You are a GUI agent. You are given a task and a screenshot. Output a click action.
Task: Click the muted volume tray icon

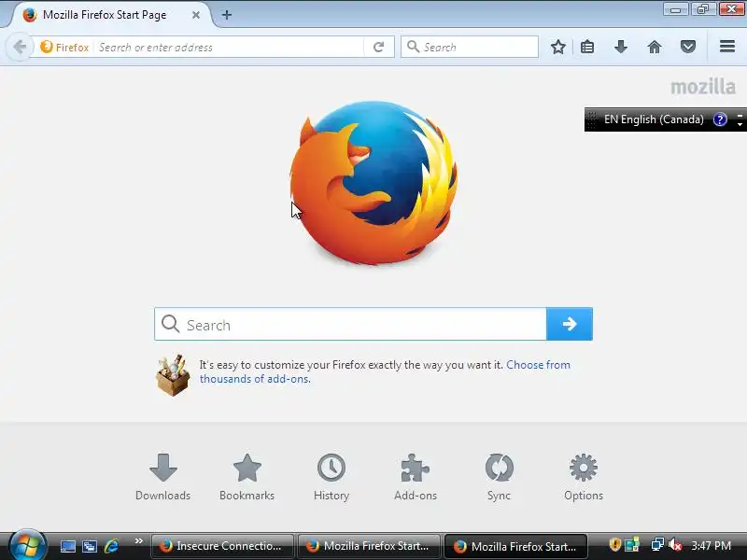pyautogui.click(x=675, y=544)
